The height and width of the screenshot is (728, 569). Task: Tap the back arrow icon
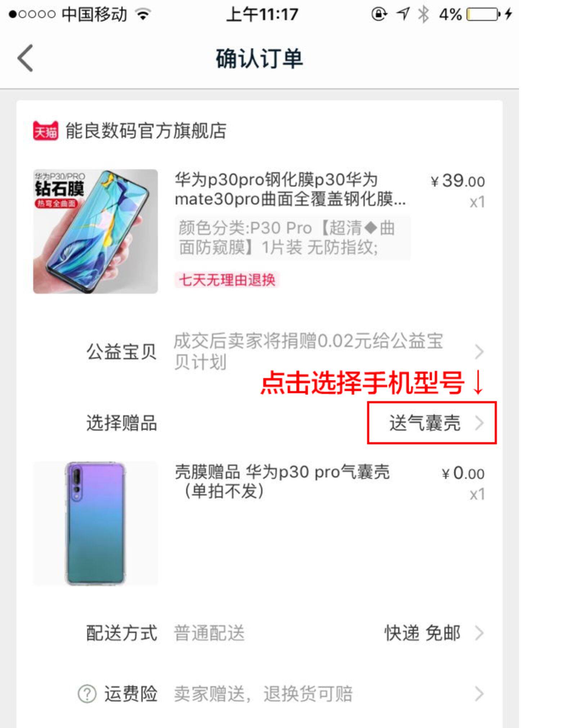[25, 58]
